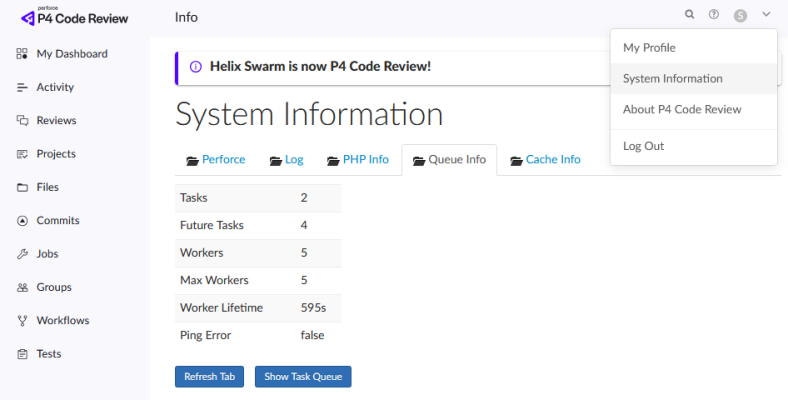Choose Log Out from user menu
Screen dimensions: 788x400
coord(643,146)
